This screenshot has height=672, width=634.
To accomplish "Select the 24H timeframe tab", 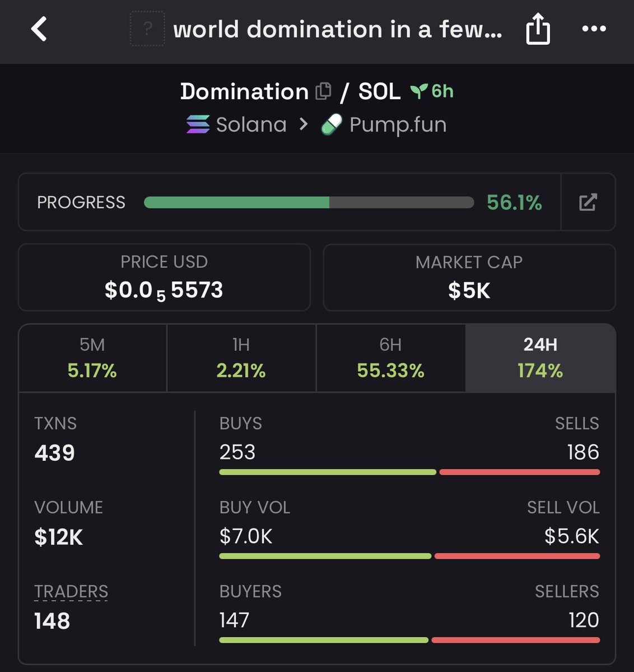I will click(x=540, y=358).
